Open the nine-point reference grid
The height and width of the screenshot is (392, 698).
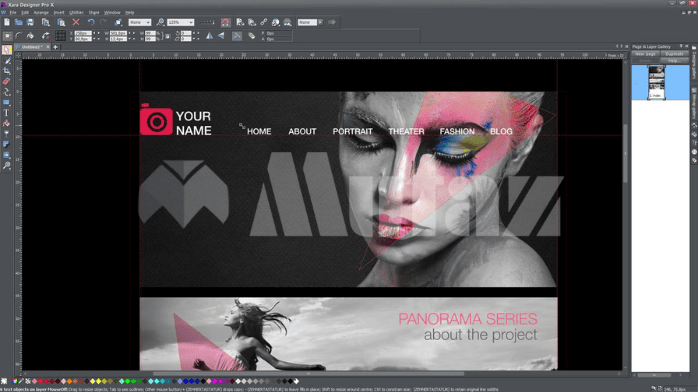pos(60,36)
